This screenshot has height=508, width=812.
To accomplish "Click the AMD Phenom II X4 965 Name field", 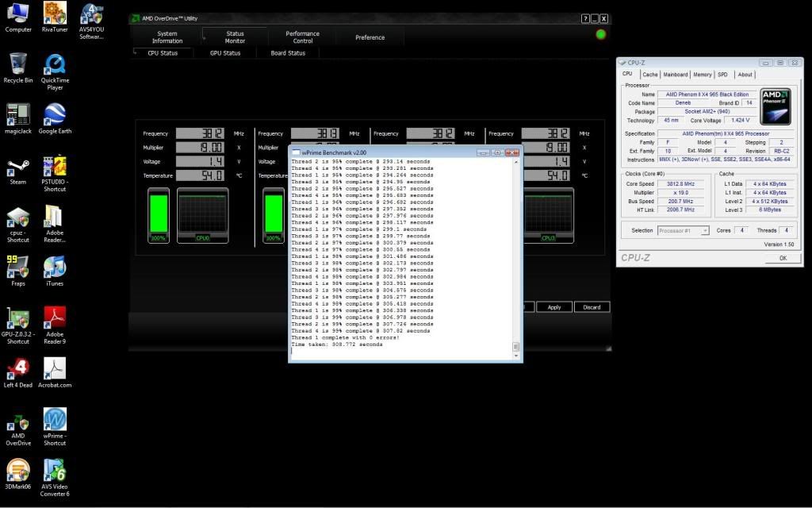I will 707,94.
